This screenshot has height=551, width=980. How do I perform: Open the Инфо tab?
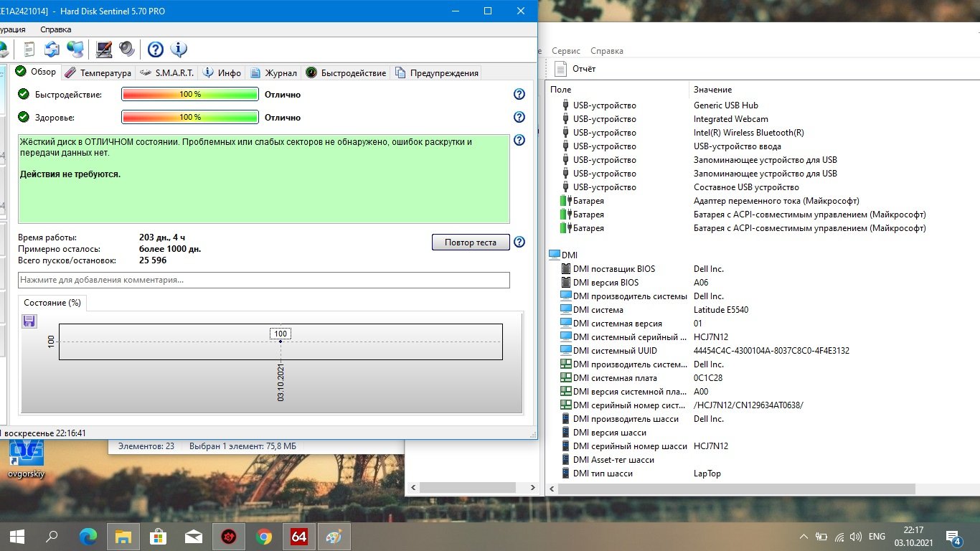pyautogui.click(x=222, y=72)
